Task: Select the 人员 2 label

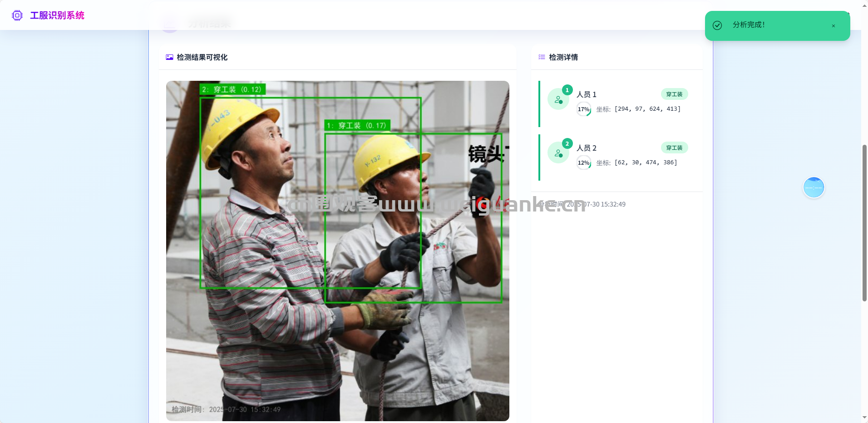Action: [587, 148]
